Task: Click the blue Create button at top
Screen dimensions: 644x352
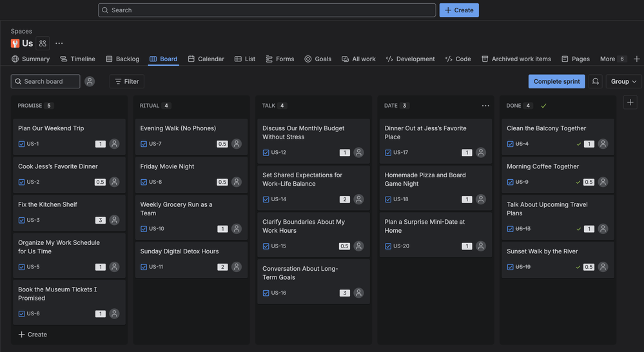Action: 459,10
